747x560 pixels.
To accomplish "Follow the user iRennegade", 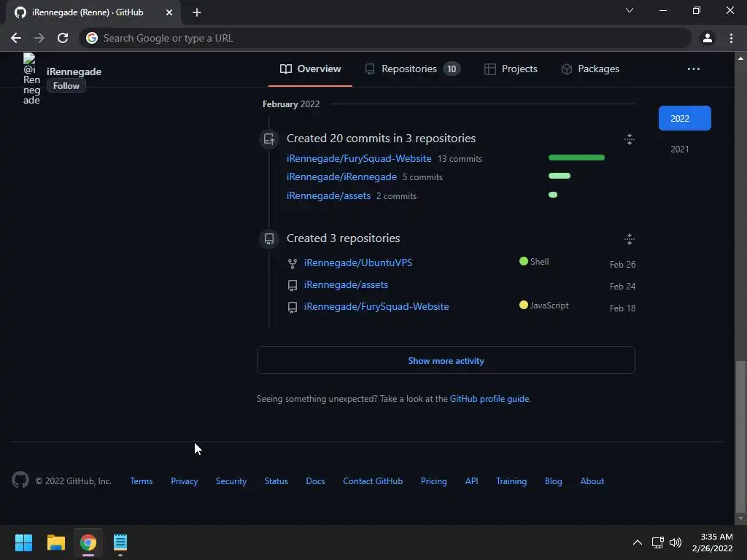I will pos(66,86).
